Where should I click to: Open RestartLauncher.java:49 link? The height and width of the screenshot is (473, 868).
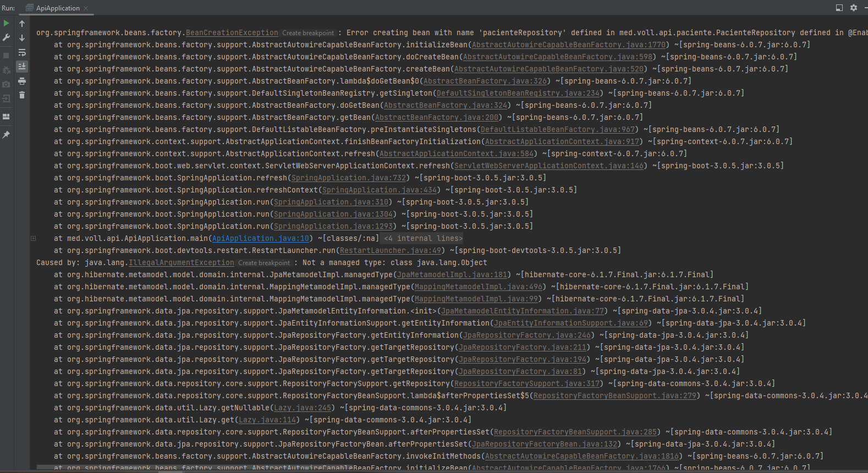(391, 251)
